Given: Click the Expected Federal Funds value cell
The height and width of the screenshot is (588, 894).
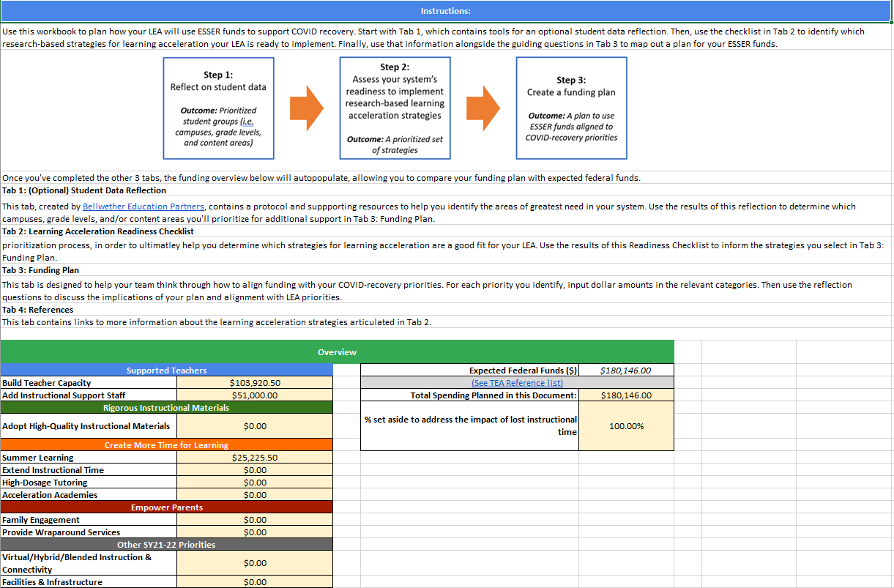Looking at the screenshot, I should pos(625,371).
